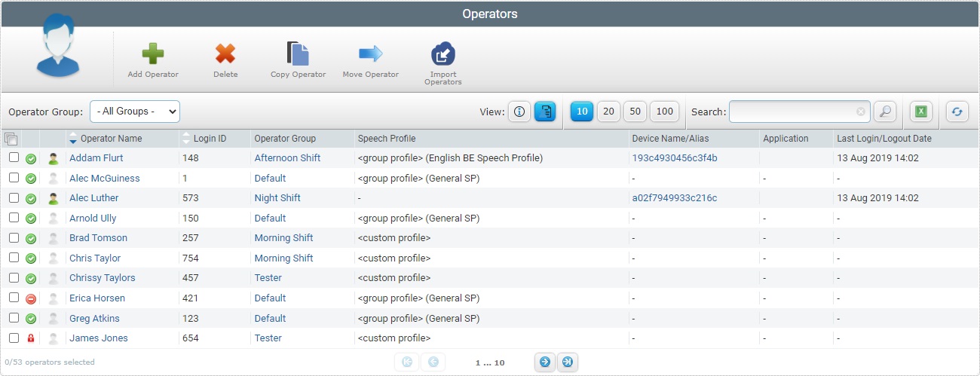The image size is (980, 376).
Task: Click the select-all icon in table header
Action: point(11,139)
